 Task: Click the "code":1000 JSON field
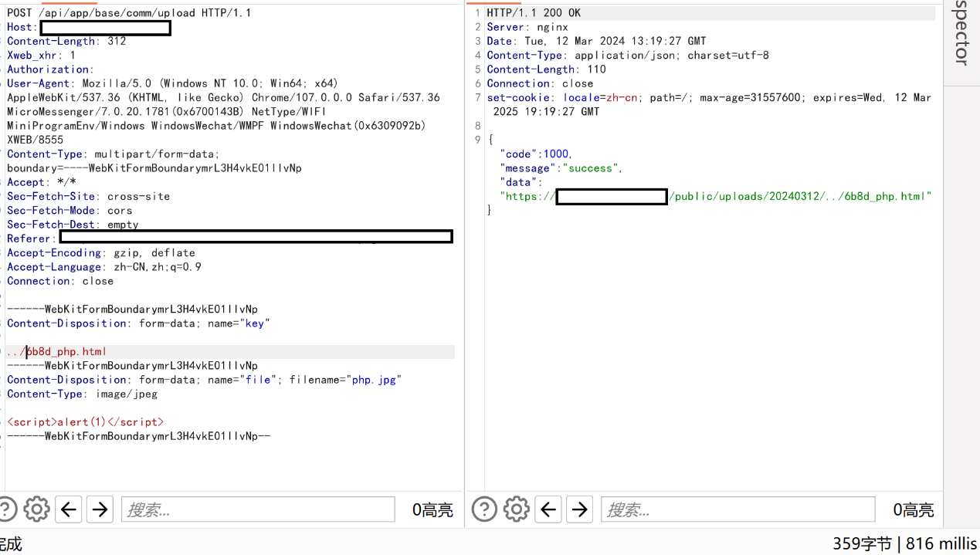[536, 154]
